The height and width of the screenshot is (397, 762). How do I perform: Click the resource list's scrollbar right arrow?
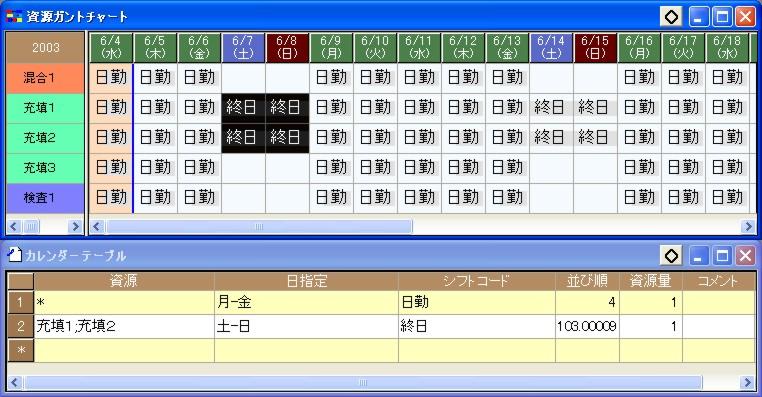tap(75, 226)
